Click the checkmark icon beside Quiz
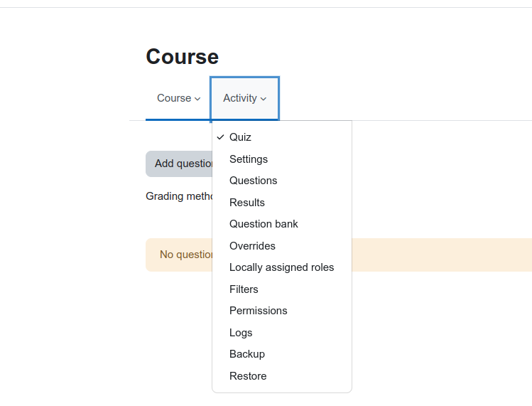The width and height of the screenshot is (532, 406). tap(220, 137)
